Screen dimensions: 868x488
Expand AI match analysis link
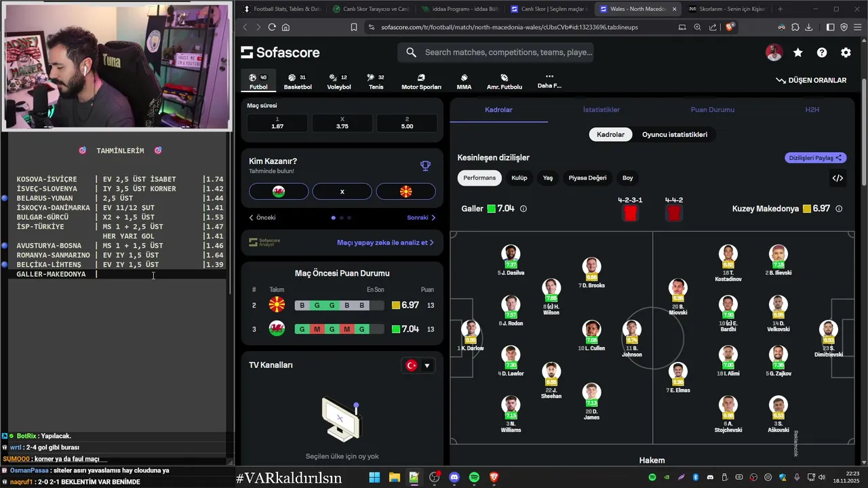click(385, 243)
